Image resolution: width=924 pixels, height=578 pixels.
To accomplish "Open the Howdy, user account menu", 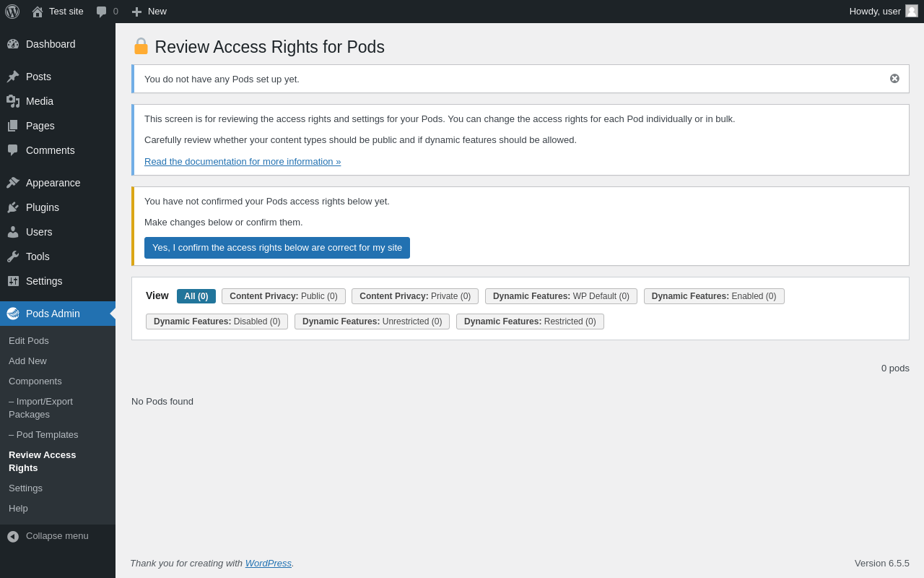I will click(875, 12).
